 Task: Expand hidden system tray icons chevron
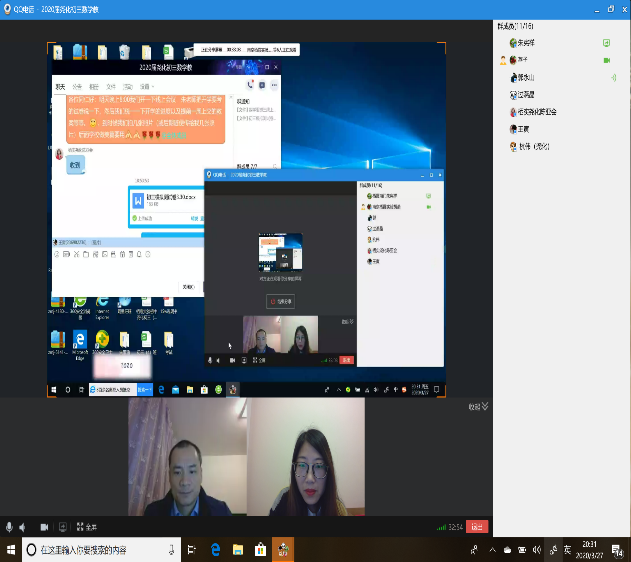coord(492,550)
